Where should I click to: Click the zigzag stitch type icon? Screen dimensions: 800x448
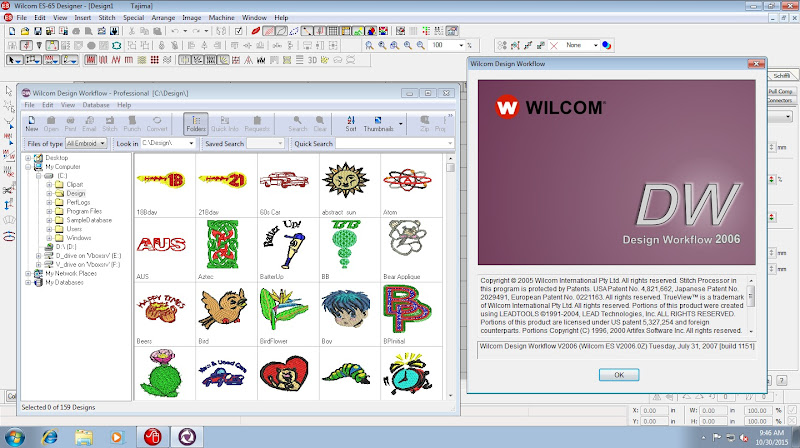(116, 60)
